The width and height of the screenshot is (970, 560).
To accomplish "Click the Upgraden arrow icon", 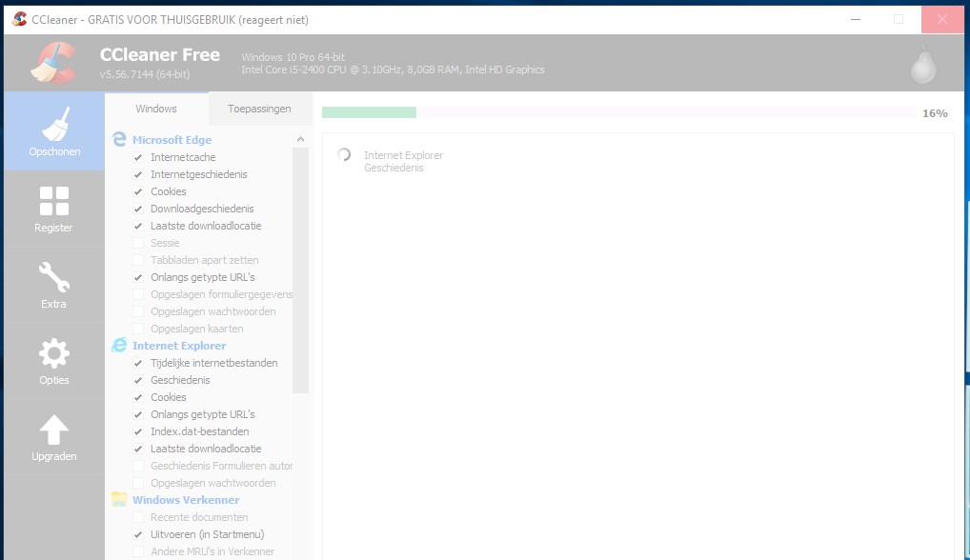I will 53,430.
